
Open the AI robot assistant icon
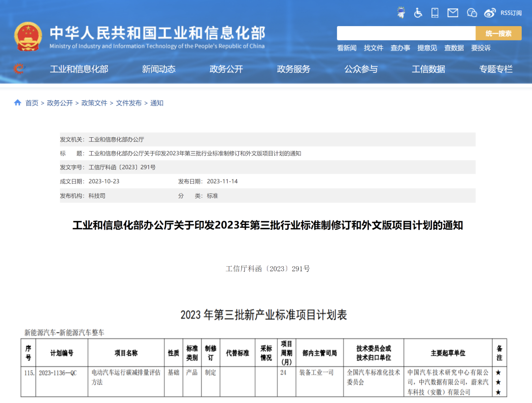[401, 13]
